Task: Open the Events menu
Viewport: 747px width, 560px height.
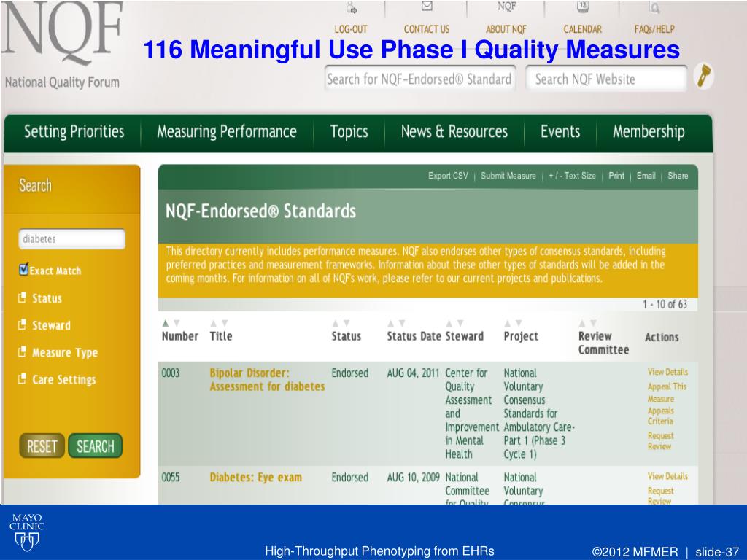Action: point(560,131)
